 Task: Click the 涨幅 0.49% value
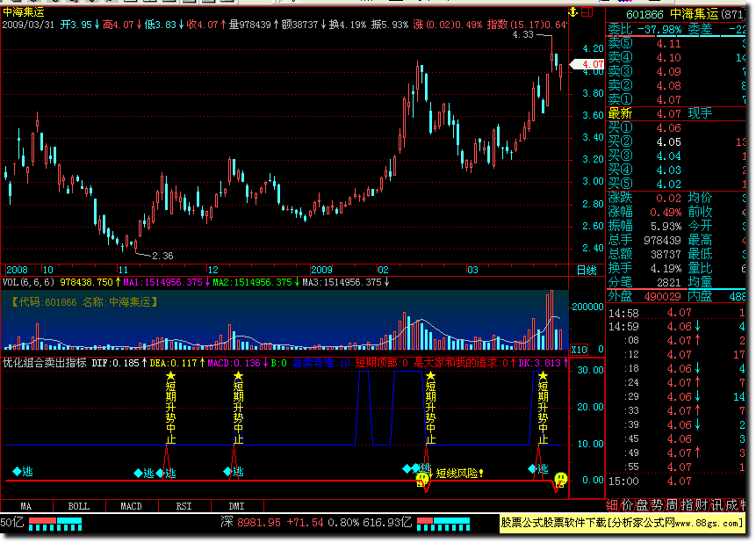(x=666, y=213)
